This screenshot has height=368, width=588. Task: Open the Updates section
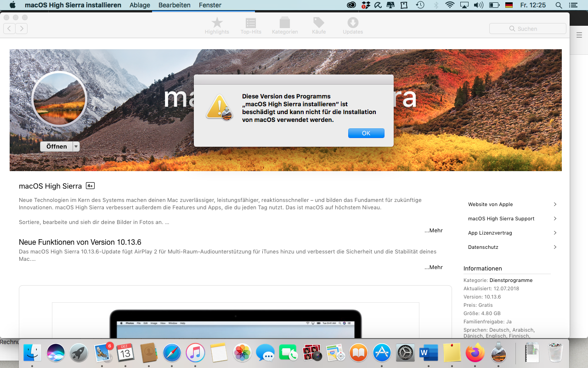tap(353, 26)
